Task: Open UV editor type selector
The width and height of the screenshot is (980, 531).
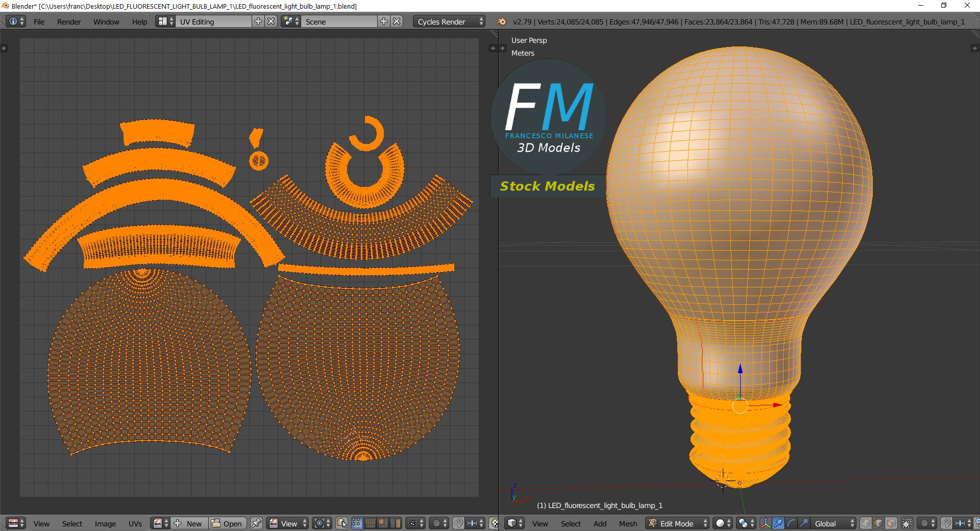Action: (16, 523)
